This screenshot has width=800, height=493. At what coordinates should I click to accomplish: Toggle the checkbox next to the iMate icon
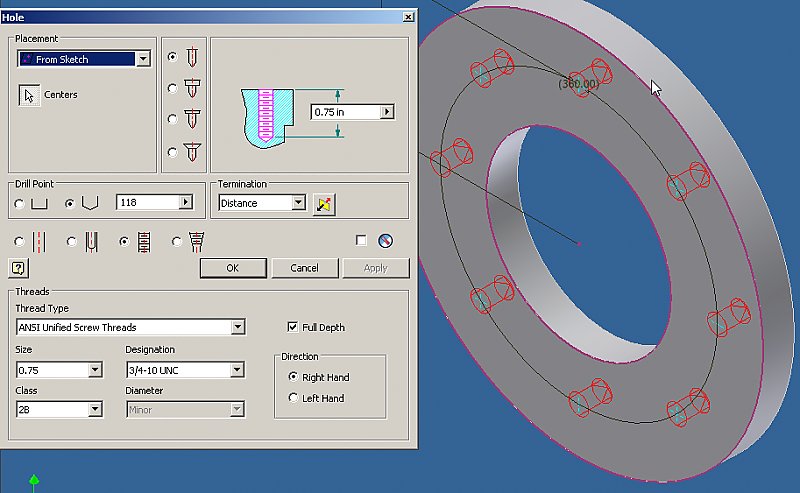(361, 240)
